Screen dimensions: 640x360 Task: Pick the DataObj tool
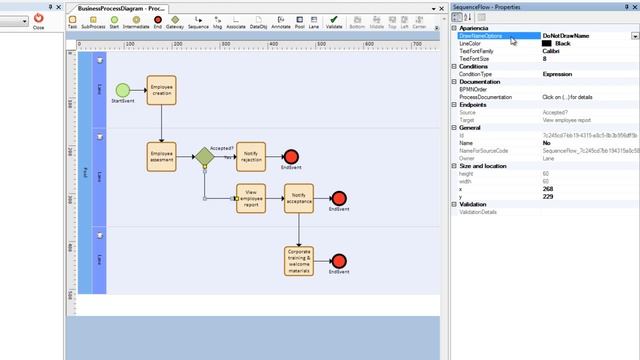pyautogui.click(x=258, y=22)
